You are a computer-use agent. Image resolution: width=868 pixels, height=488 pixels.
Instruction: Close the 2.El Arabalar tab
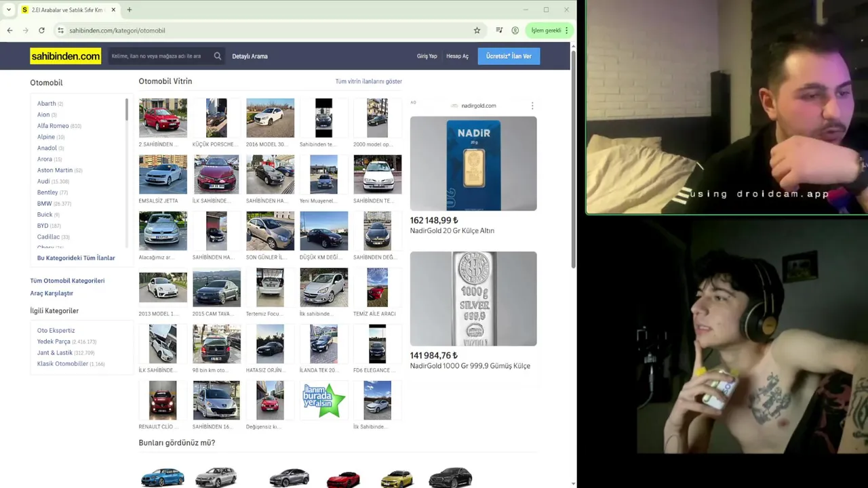[113, 9]
